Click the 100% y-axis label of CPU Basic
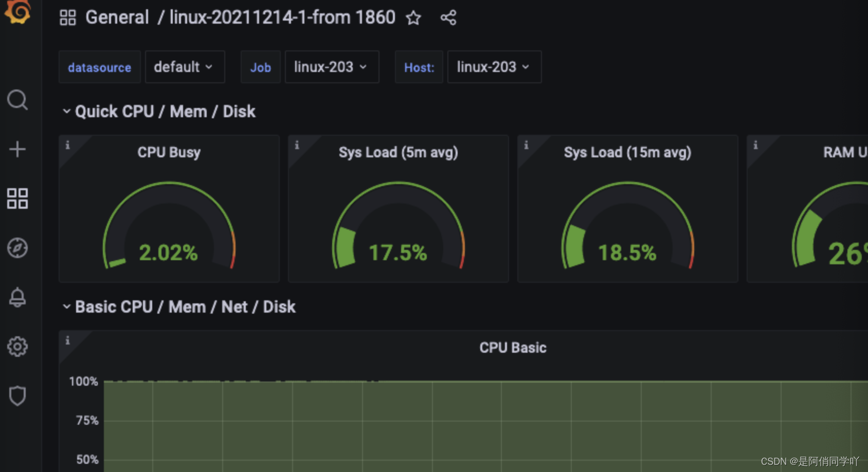868x472 pixels. [x=83, y=382]
